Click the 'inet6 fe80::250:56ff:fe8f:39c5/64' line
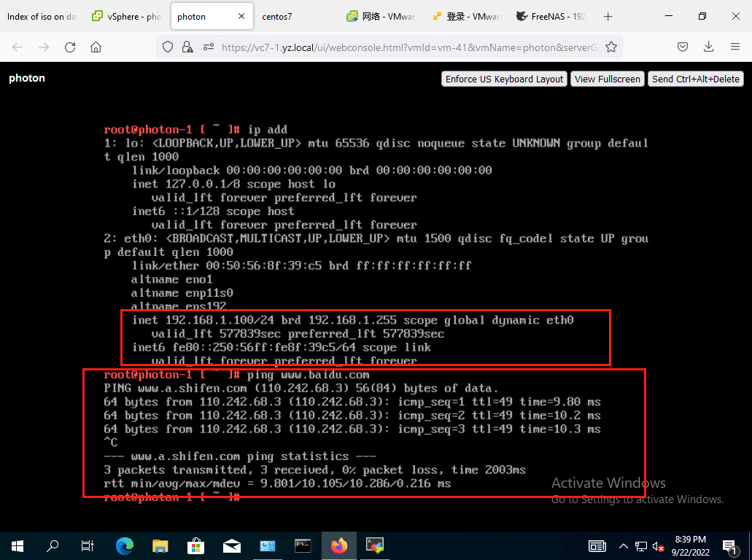This screenshot has width=752, height=560. tap(282, 348)
